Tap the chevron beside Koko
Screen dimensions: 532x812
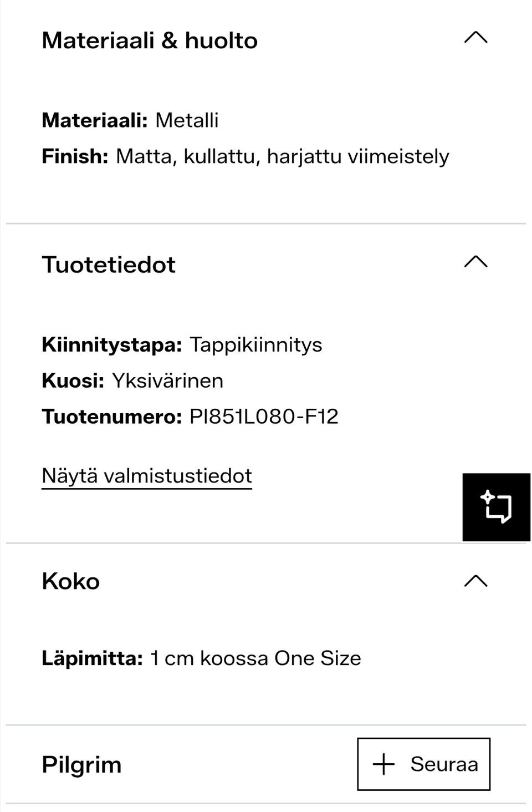[x=475, y=581]
